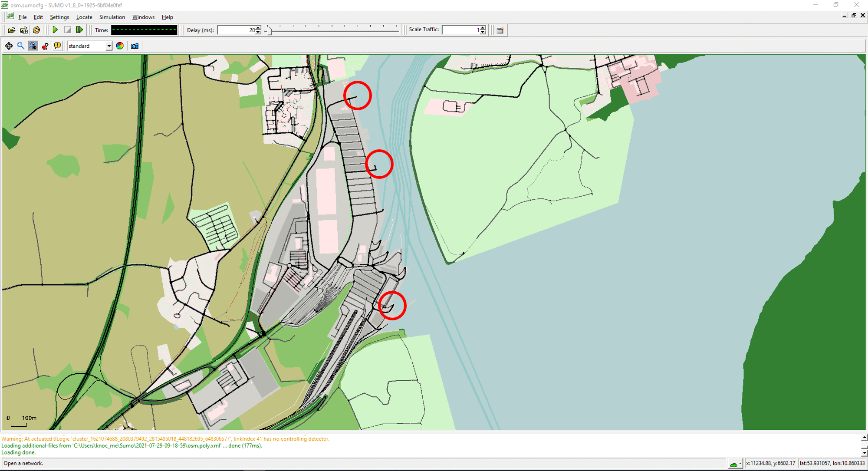This screenshot has height=471, width=868.
Task: Click the reload simulation icon
Action: (36, 30)
